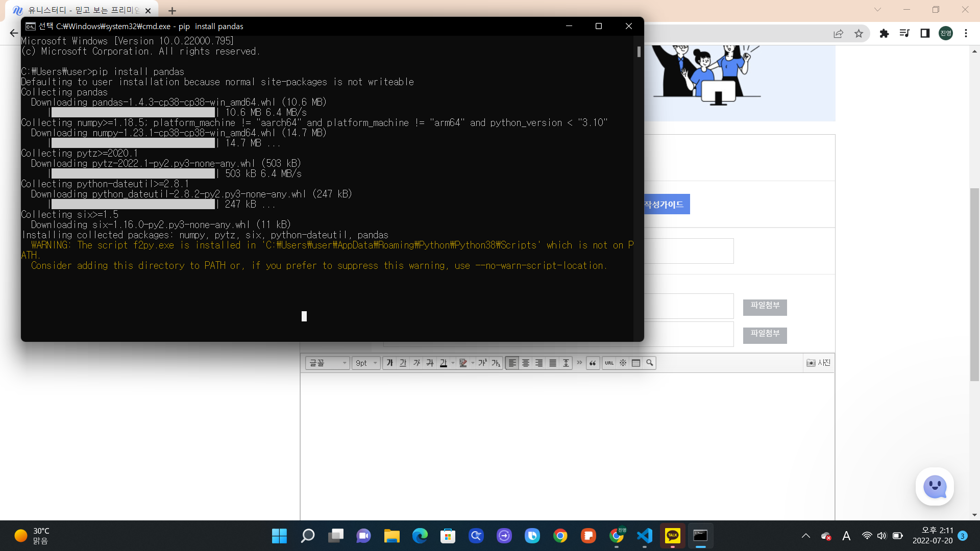Click the 작성가이드 button
Image resolution: width=980 pixels, height=551 pixels.
pos(664,204)
